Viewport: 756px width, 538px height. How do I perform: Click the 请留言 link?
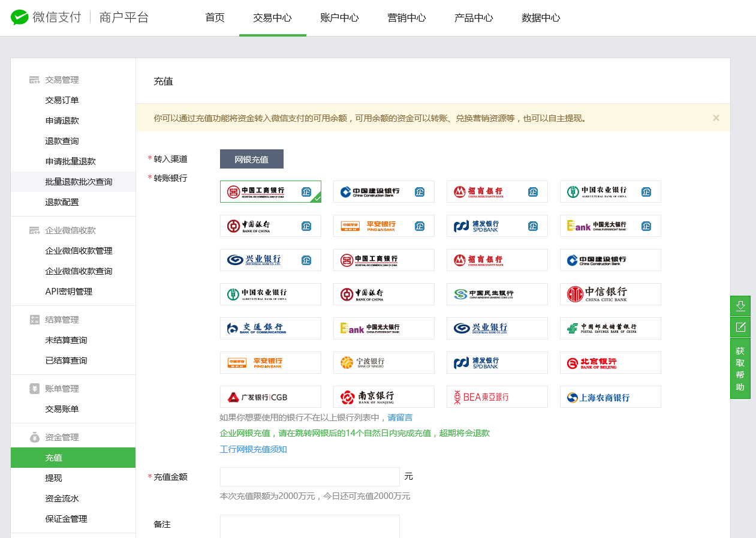pos(400,417)
